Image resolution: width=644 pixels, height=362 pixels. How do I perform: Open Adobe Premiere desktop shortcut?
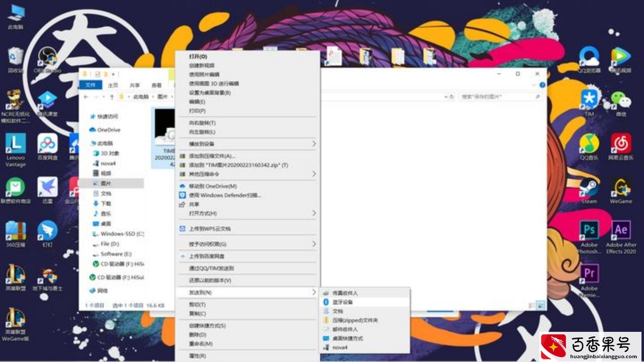pos(589,281)
